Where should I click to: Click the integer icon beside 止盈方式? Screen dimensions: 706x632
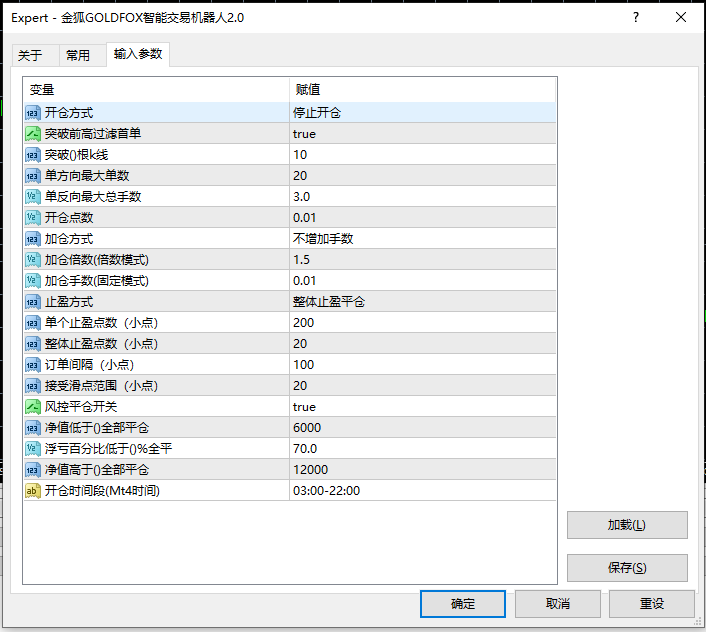tap(33, 302)
